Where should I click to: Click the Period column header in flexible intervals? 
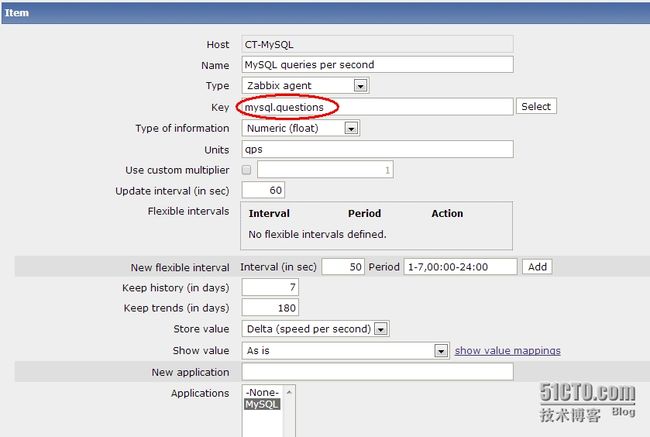(364, 214)
